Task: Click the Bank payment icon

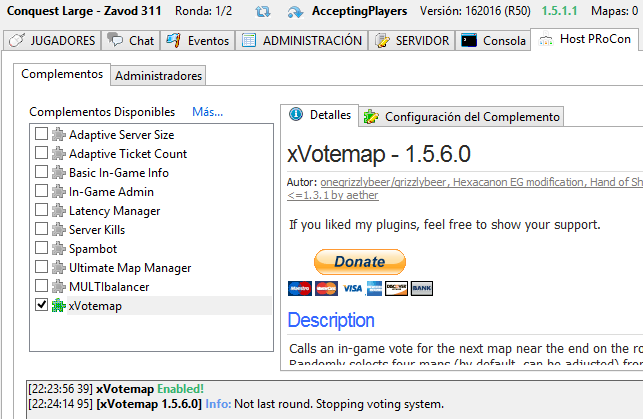Action: tap(422, 288)
